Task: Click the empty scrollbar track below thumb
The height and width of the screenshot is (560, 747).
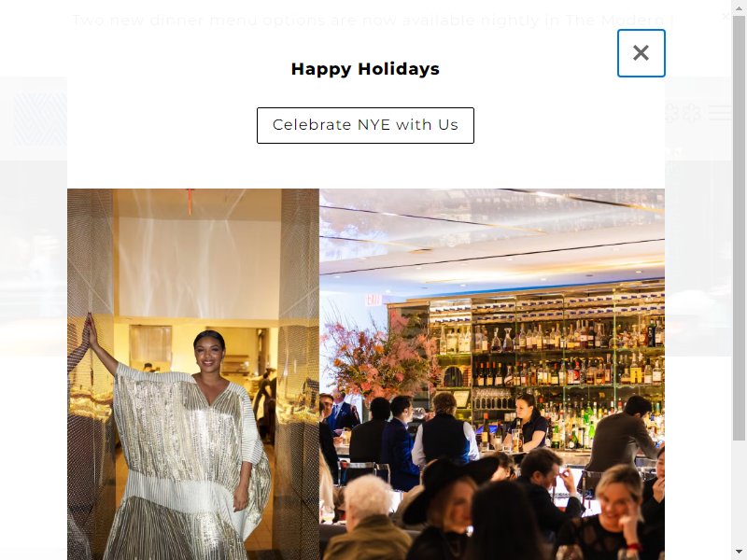Action: pyautogui.click(x=739, y=492)
